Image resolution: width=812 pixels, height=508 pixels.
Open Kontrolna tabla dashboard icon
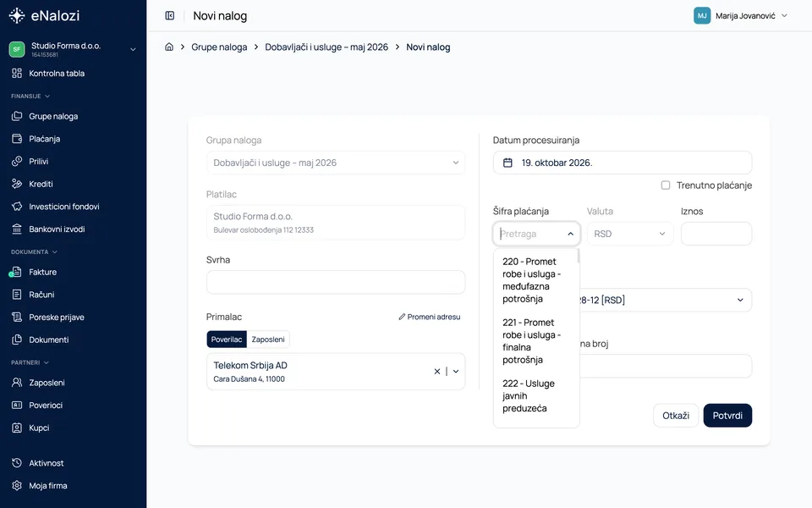point(17,73)
